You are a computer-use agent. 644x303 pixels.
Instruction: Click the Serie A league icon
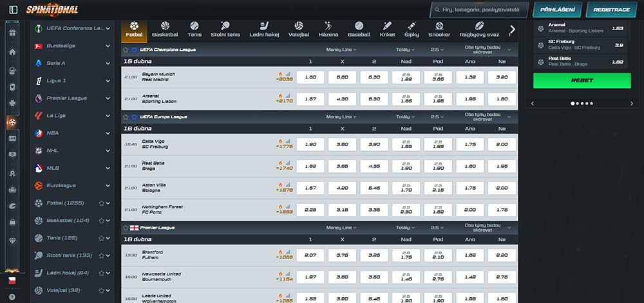pos(39,63)
